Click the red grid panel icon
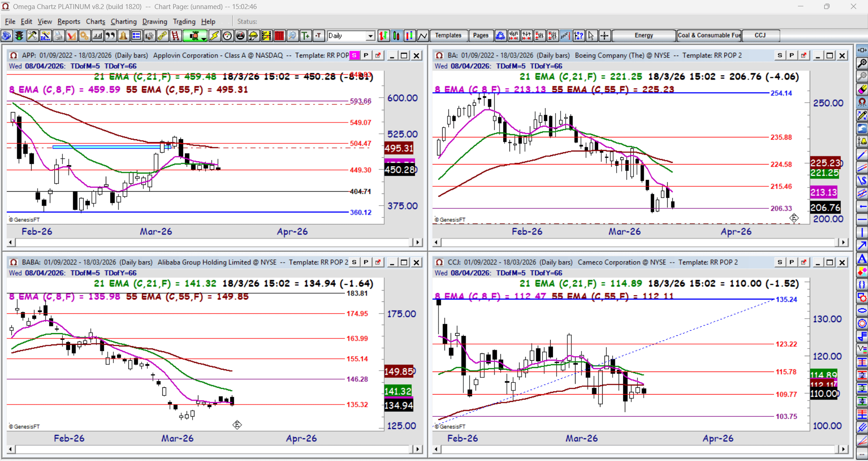The width and height of the screenshot is (868, 461). [279, 36]
